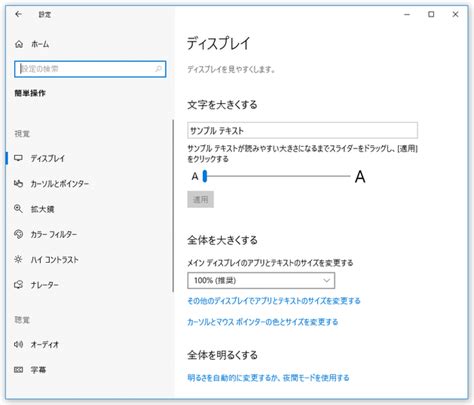Open link 明るさを自動的に変更するか、夜間モードを使用する
This screenshot has width=474, height=405.
(268, 378)
